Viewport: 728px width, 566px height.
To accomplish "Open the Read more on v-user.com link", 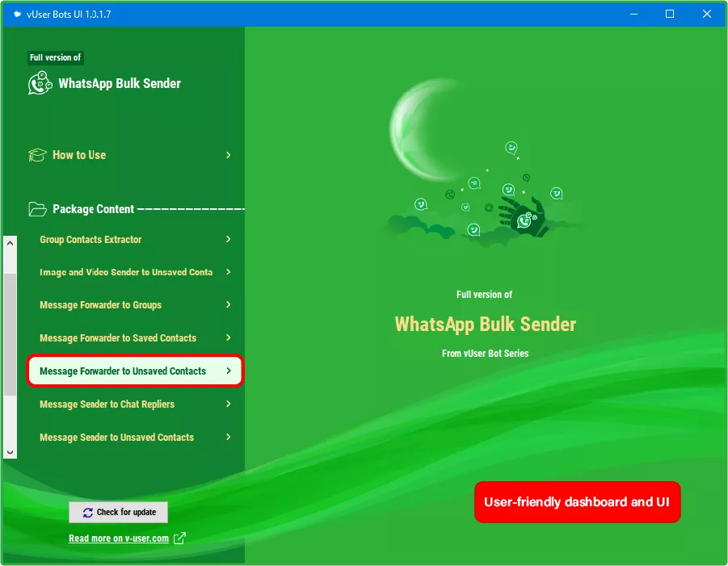I will pos(119,539).
